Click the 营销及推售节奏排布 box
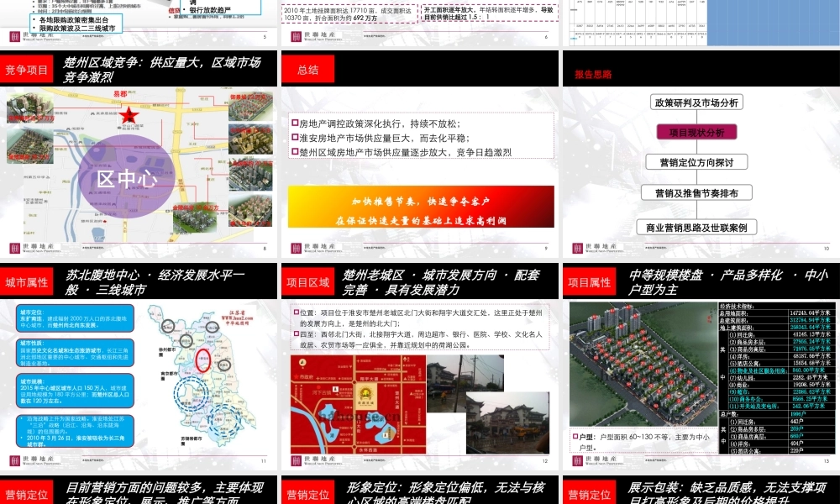Viewport: 840px width, 504px height. [696, 193]
